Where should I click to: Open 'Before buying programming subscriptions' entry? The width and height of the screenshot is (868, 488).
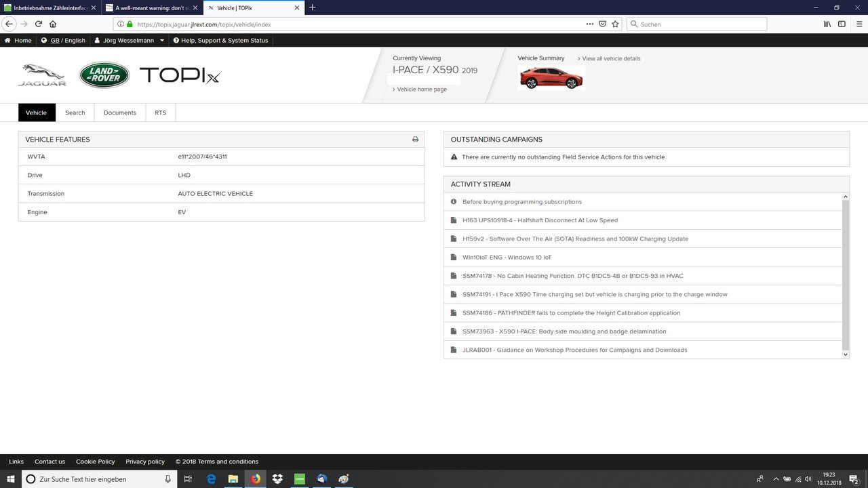click(522, 202)
